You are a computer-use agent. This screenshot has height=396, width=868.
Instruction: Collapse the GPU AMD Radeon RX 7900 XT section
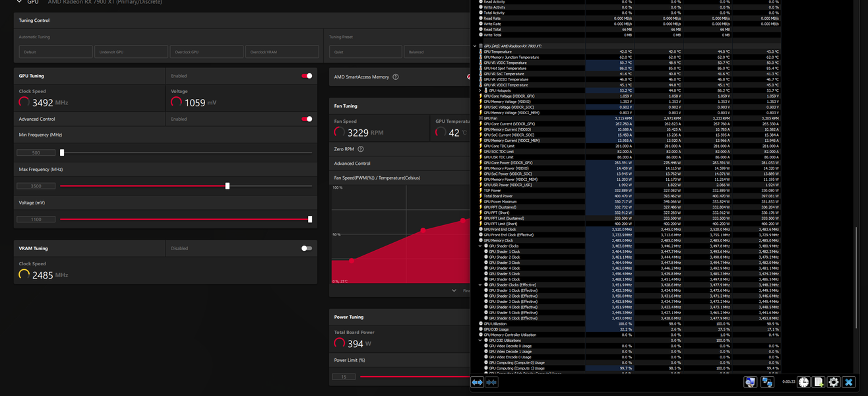[475, 46]
